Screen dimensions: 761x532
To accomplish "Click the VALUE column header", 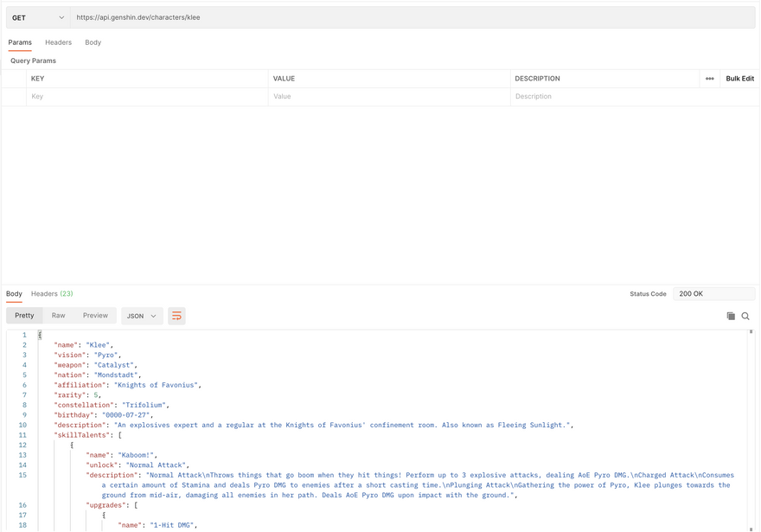I will [x=284, y=79].
